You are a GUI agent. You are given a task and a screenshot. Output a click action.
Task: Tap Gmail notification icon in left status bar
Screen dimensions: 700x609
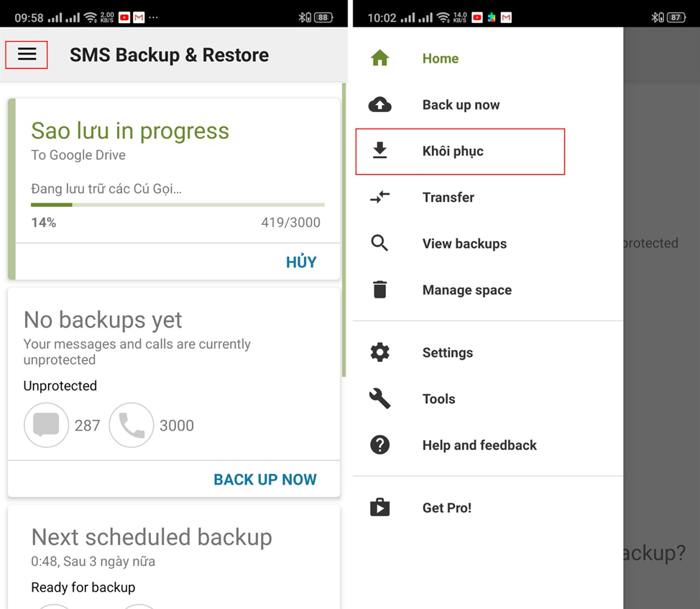tap(139, 18)
